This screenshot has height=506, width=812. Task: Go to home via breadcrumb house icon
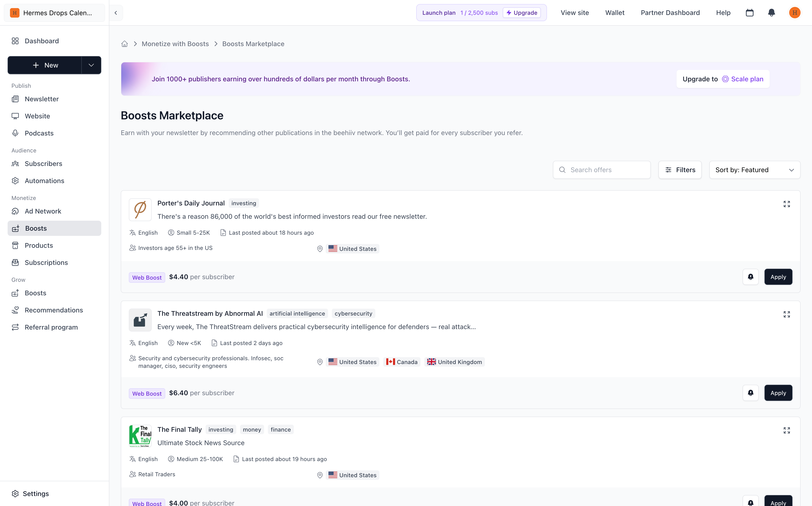(125, 44)
